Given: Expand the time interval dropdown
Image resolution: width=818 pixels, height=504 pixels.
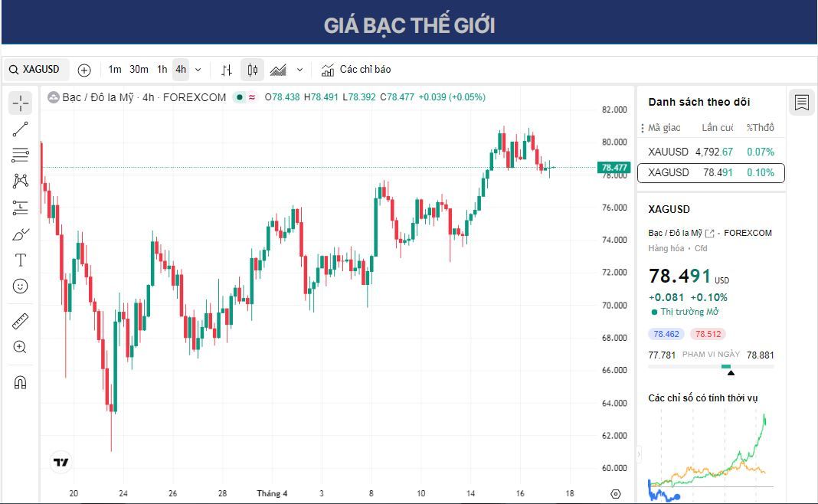Looking at the screenshot, I should click(x=198, y=70).
